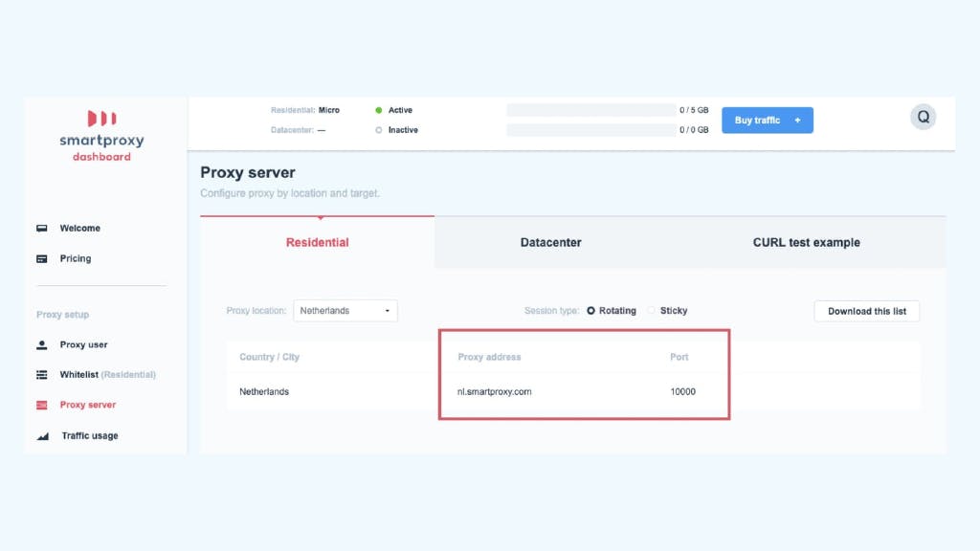Viewport: 980px width, 551px height.
Task: Click the Inactive status circle
Action: pyautogui.click(x=379, y=130)
